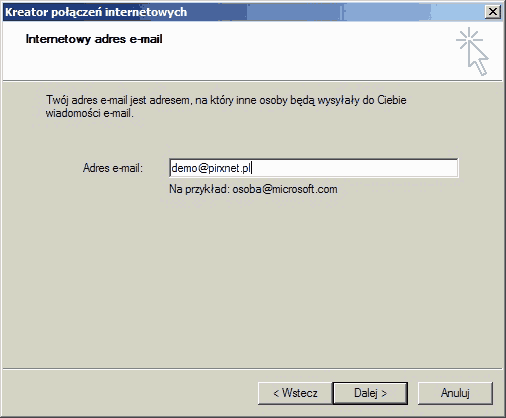Focus the Adres e-mail input field
506x418 pixels.
pyautogui.click(x=314, y=168)
